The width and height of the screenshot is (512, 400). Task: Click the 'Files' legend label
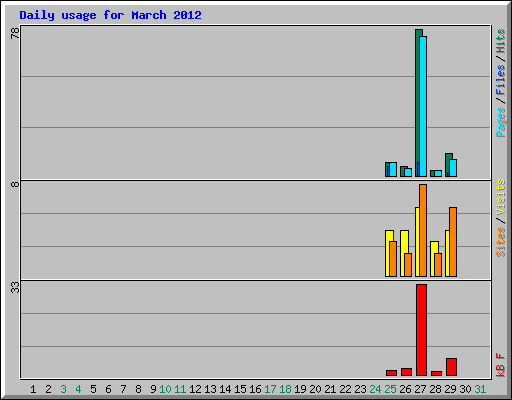tap(500, 80)
